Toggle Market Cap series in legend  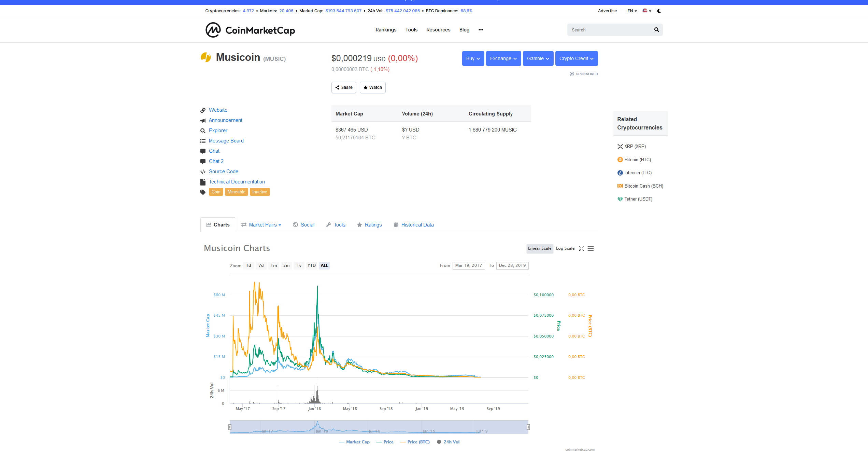354,442
